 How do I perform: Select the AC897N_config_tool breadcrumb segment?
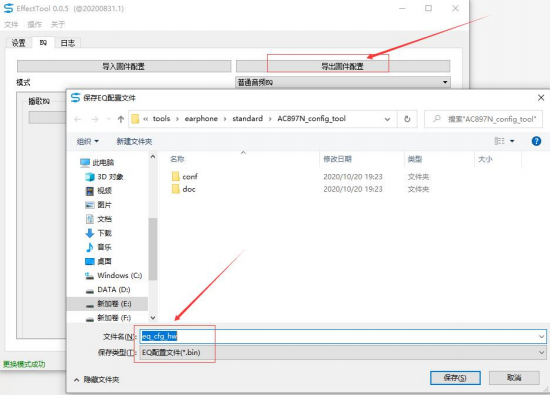pyautogui.click(x=311, y=119)
